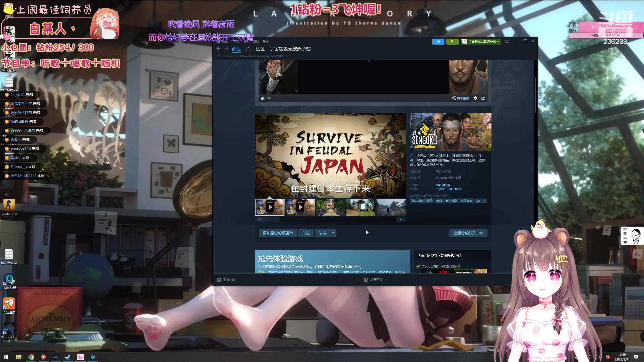
Task: Open the 社区 (Community) tab
Action: (260, 49)
